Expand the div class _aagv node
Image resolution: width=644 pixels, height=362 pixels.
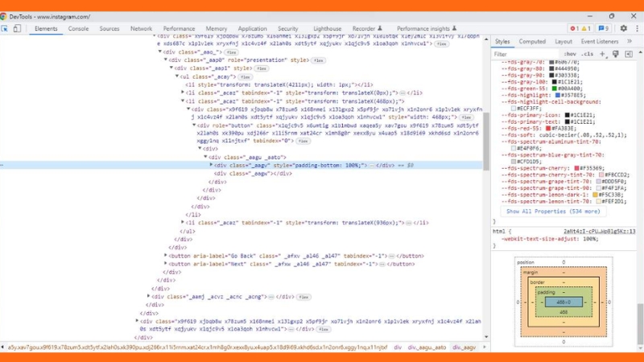point(211,165)
